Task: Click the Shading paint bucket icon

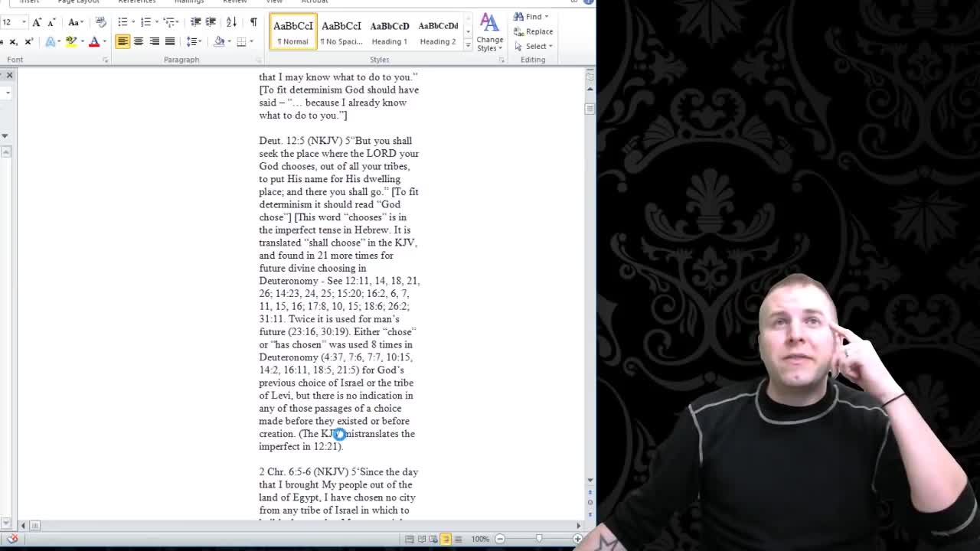Action: [219, 41]
